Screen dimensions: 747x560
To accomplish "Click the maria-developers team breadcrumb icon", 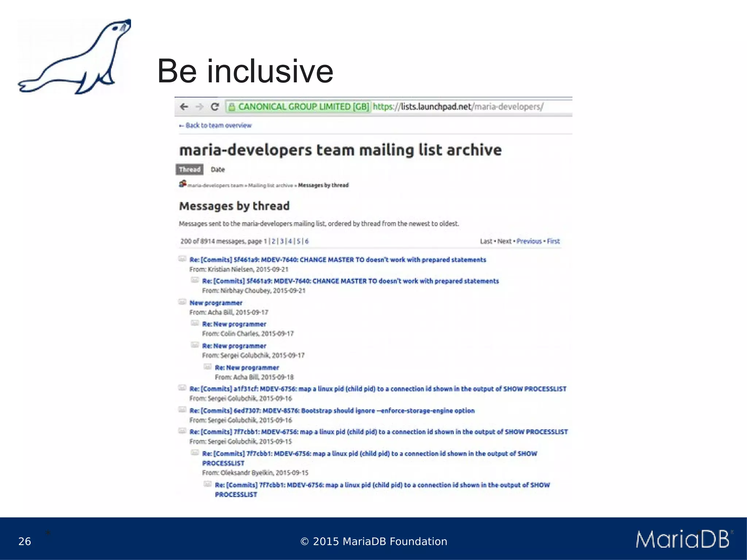I will (182, 184).
